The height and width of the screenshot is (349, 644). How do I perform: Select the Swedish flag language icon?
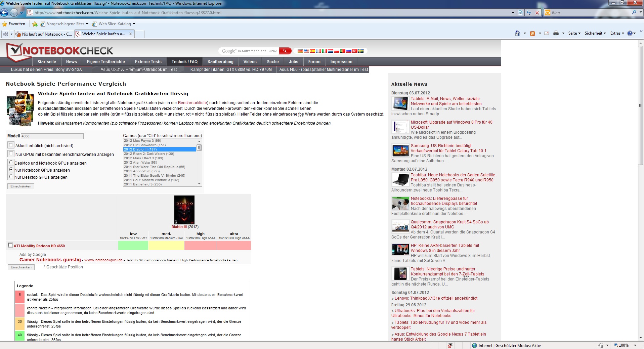(x=361, y=51)
